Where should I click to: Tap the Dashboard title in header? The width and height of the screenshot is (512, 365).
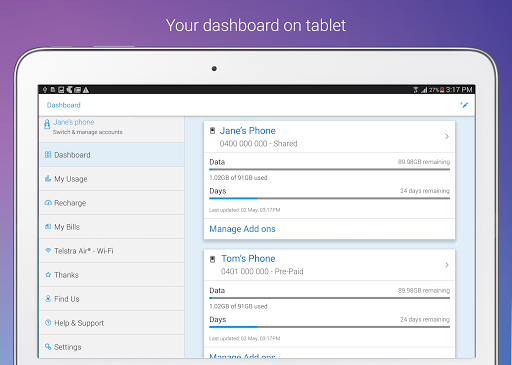[x=64, y=105]
